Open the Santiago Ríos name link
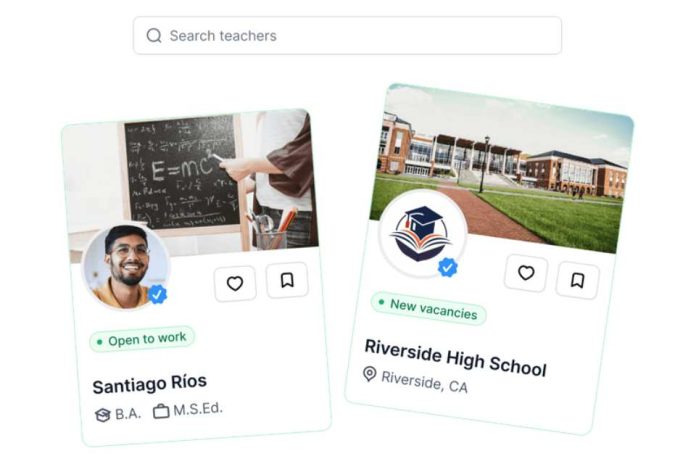Screen dimensions: 696x464 tap(150, 384)
